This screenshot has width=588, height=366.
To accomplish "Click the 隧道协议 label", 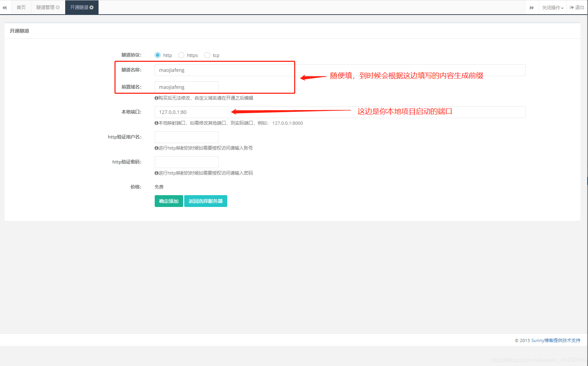I will tap(131, 55).
